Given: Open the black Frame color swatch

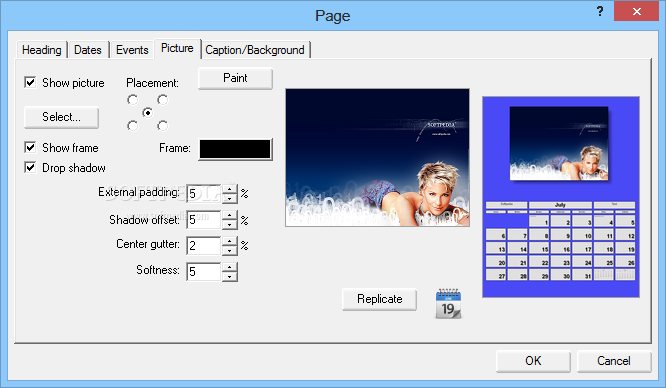Looking at the screenshot, I should point(235,149).
